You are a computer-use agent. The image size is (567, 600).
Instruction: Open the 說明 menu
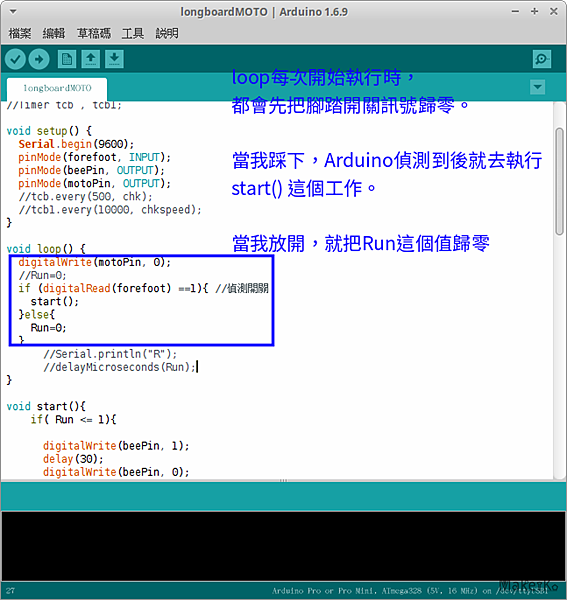pos(167,33)
